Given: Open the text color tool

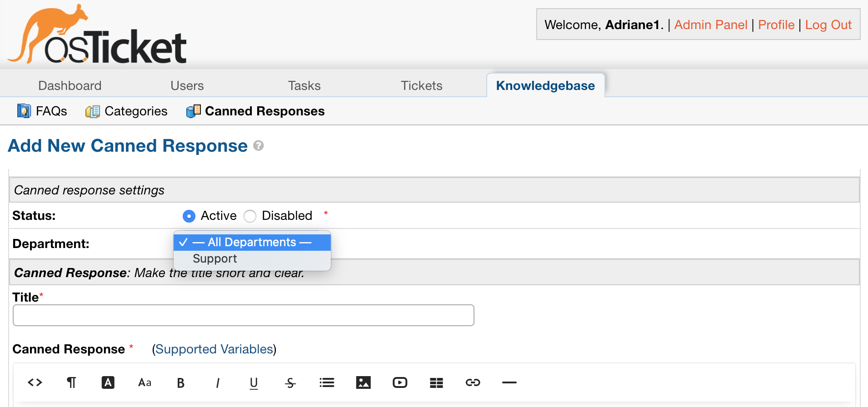Looking at the screenshot, I should [x=108, y=382].
